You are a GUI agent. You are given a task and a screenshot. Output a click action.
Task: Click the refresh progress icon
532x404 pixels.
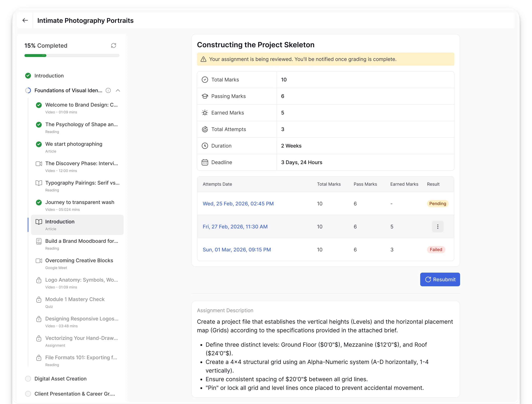[114, 45]
